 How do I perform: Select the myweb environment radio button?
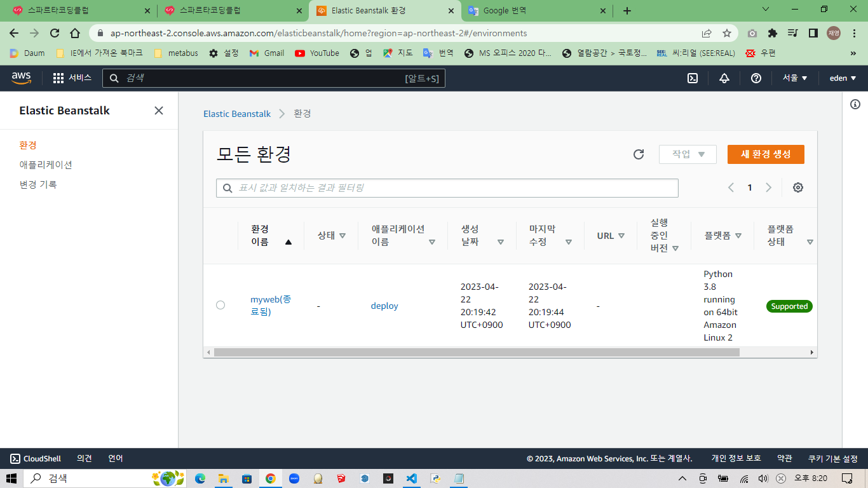[x=220, y=305]
